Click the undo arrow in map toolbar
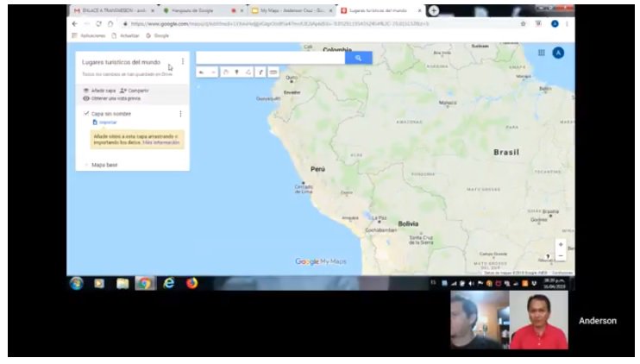Screen dimensions: 640x364 click(201, 72)
